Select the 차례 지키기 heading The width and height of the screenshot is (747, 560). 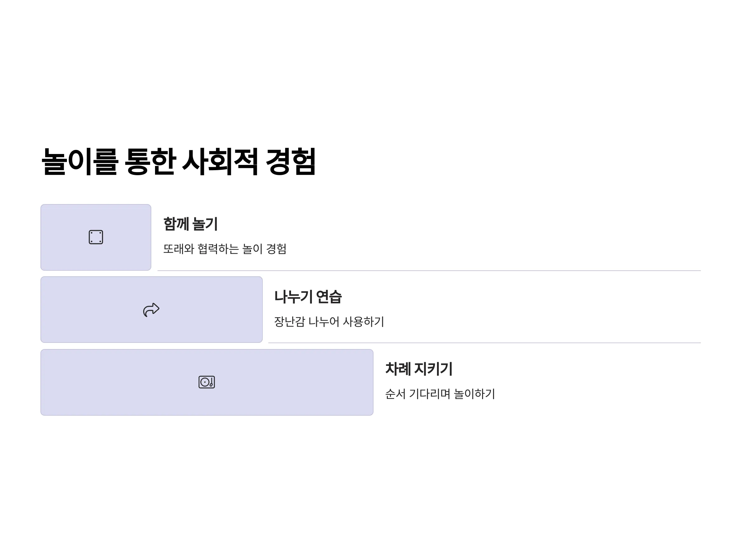pos(419,369)
